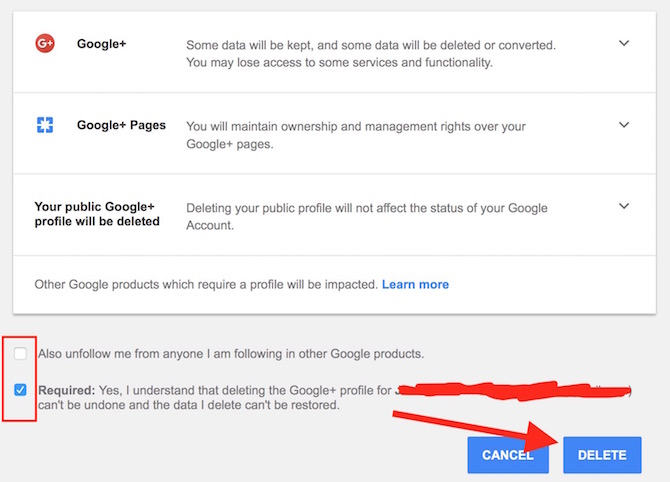Image resolution: width=670 pixels, height=482 pixels.
Task: Enable the unfollow from other Google products checkbox
Action: (22, 353)
